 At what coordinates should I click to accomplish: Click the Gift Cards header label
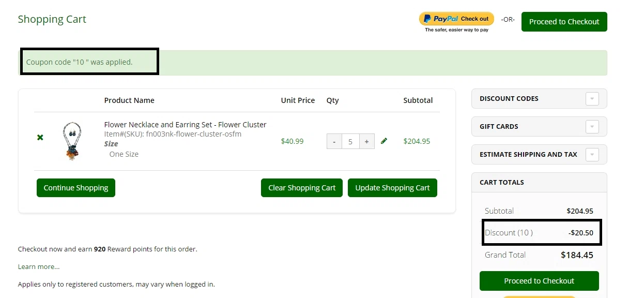(x=499, y=126)
